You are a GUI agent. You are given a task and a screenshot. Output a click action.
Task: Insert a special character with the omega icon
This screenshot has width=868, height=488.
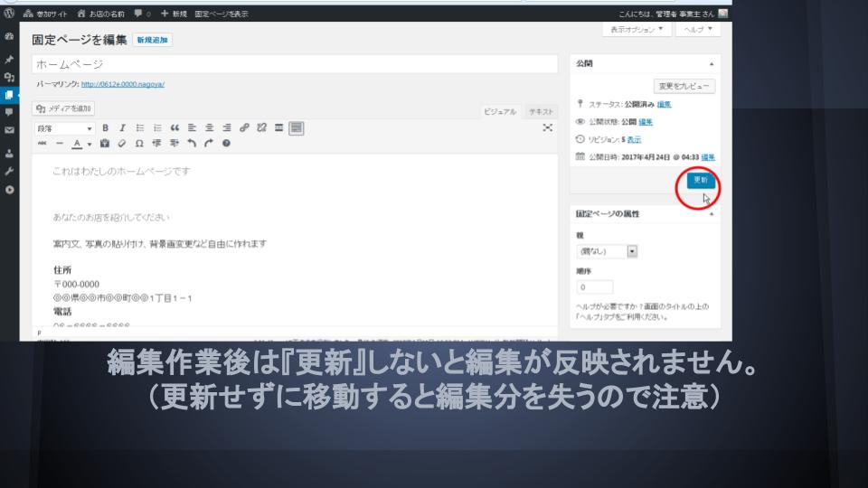(x=139, y=144)
